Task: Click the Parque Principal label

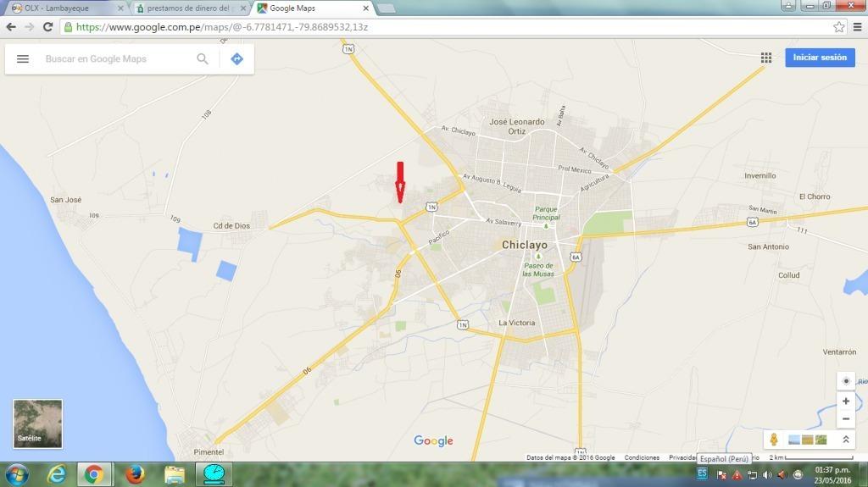Action: 546,213
